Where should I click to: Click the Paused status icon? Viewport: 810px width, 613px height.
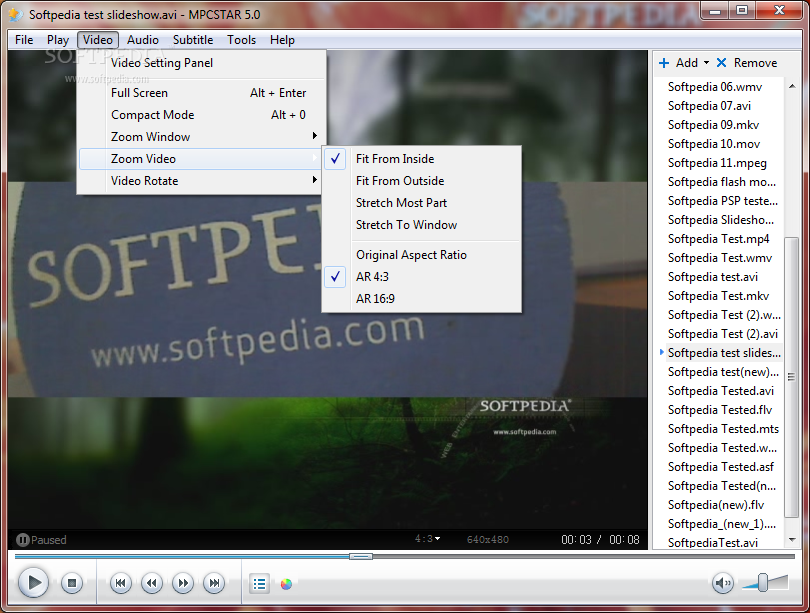coord(22,540)
